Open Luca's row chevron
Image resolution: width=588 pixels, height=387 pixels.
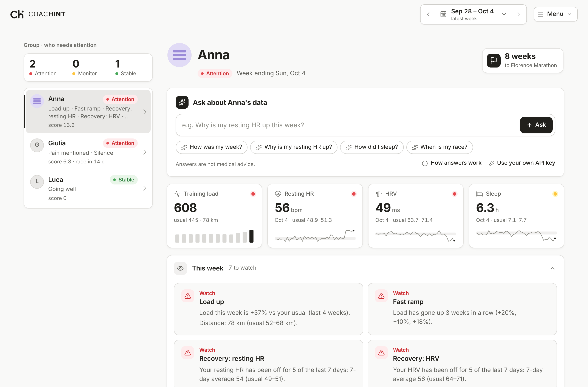coord(145,189)
